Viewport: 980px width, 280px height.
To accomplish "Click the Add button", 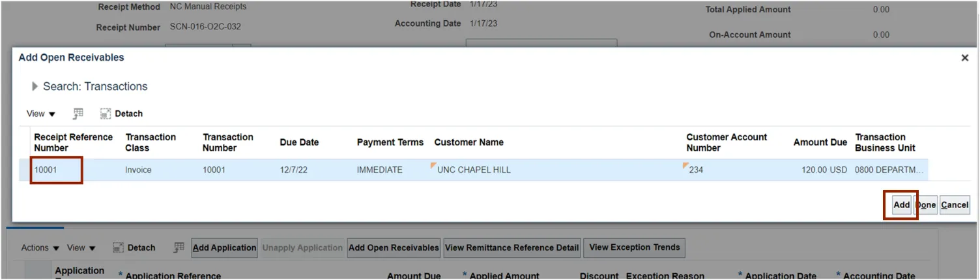I will point(901,205).
